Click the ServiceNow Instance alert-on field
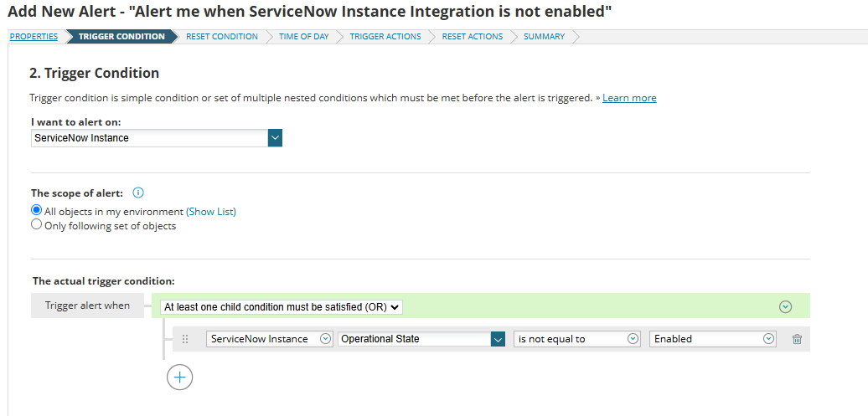 (149, 138)
